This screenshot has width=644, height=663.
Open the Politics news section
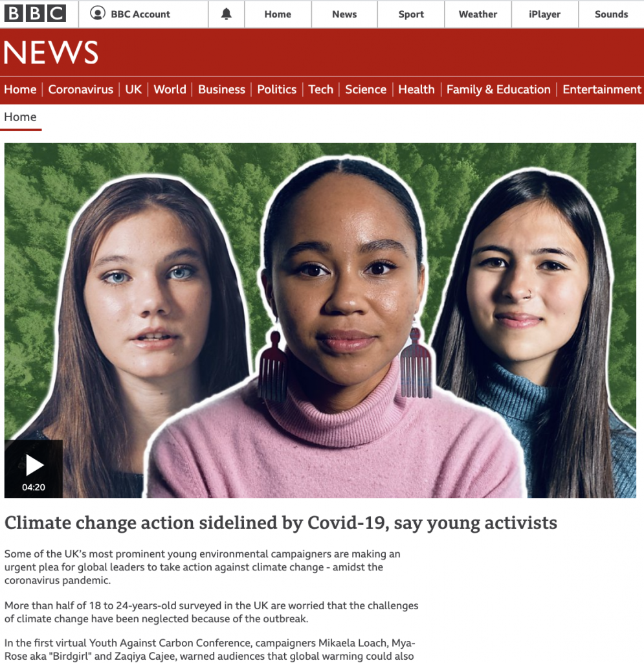pyautogui.click(x=277, y=89)
